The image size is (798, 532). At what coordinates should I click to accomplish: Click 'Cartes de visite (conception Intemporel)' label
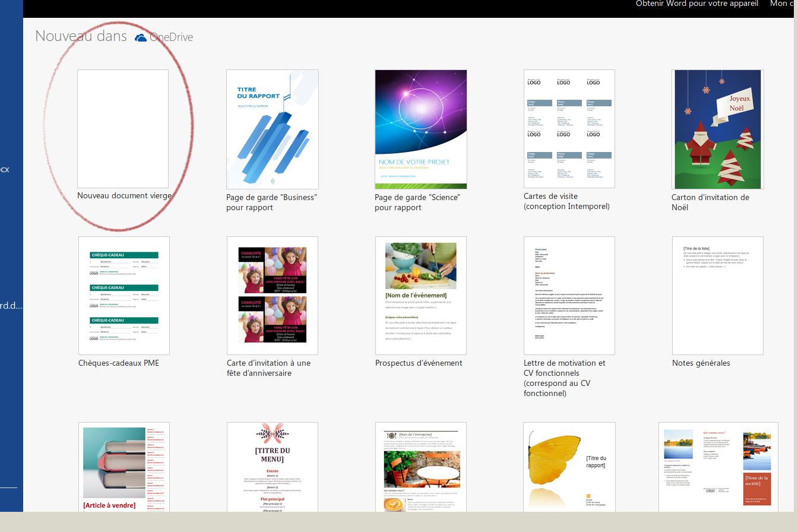pos(566,201)
